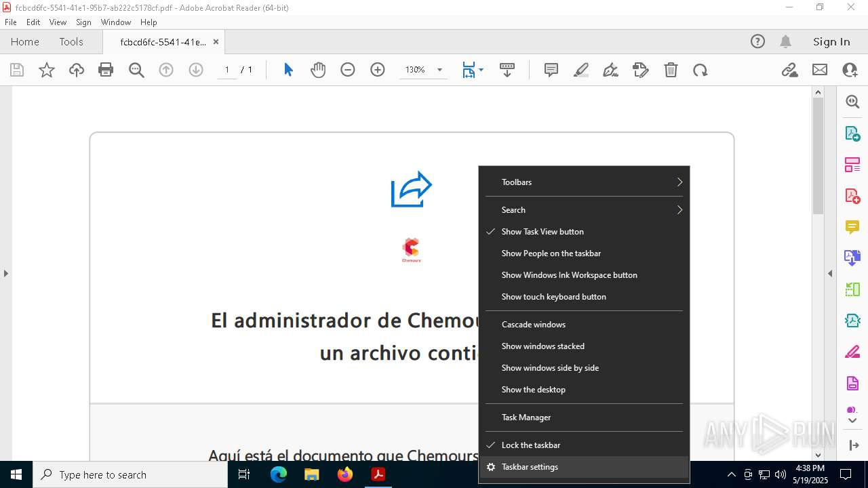This screenshot has height=488, width=868.
Task: Expand the Toolbars submenu
Action: (584, 182)
